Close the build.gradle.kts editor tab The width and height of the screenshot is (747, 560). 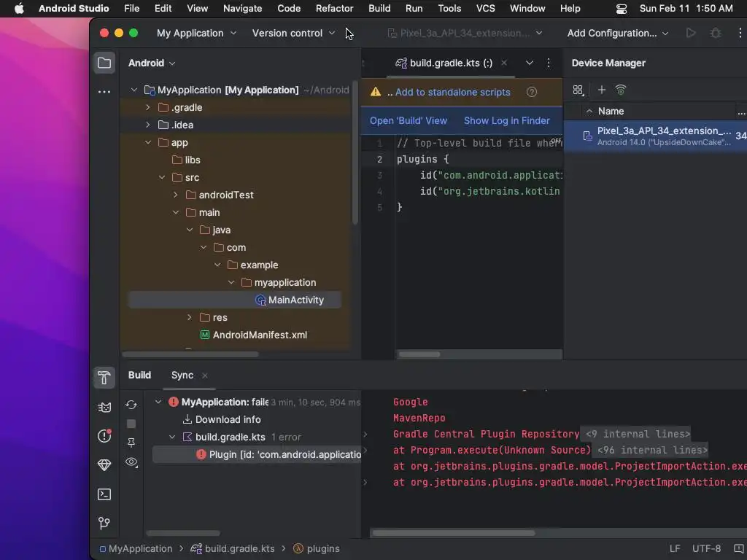click(x=503, y=63)
